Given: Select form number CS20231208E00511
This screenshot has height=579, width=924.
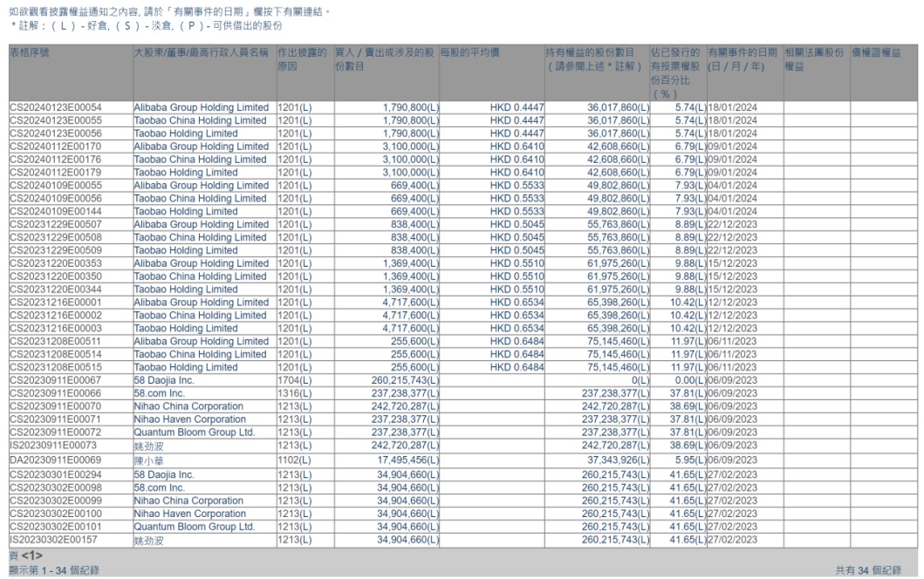Looking at the screenshot, I should point(56,341).
